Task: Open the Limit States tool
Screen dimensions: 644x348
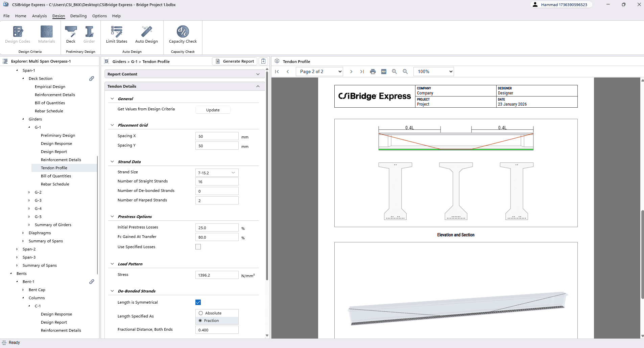Action: [117, 35]
